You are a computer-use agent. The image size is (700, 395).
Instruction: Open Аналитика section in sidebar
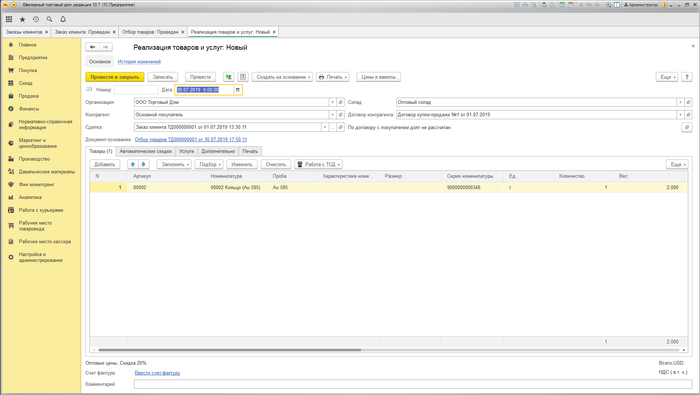tap(30, 197)
